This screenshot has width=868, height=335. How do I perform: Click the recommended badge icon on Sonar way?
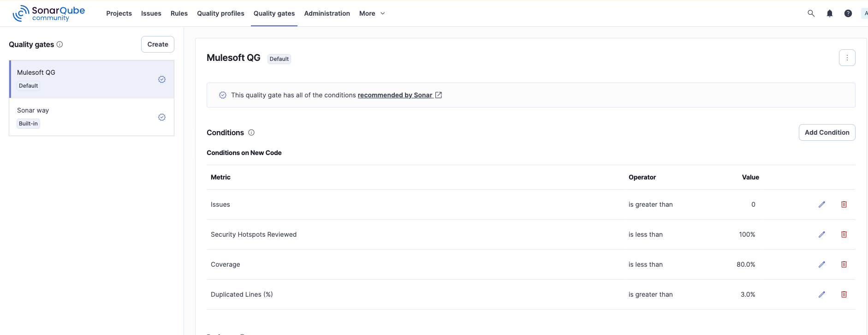tap(162, 117)
